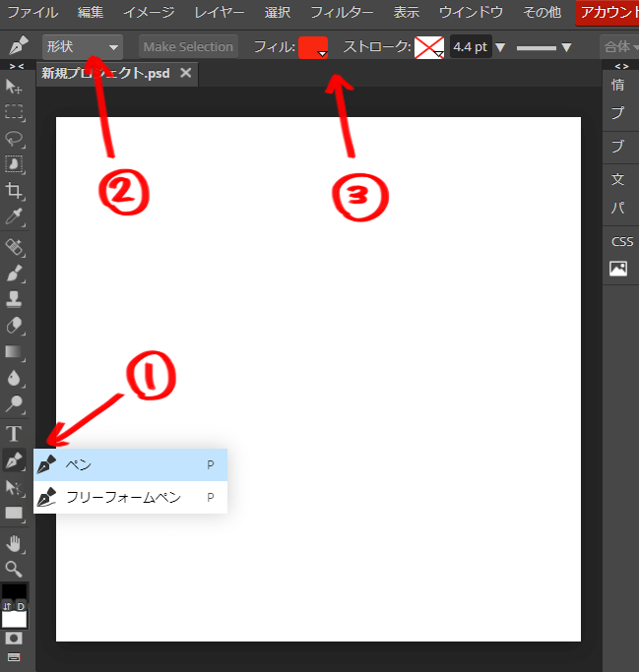Viewport: 639px width, 672px height.
Task: Choose ペン from the tool flyout
Action: coord(130,465)
